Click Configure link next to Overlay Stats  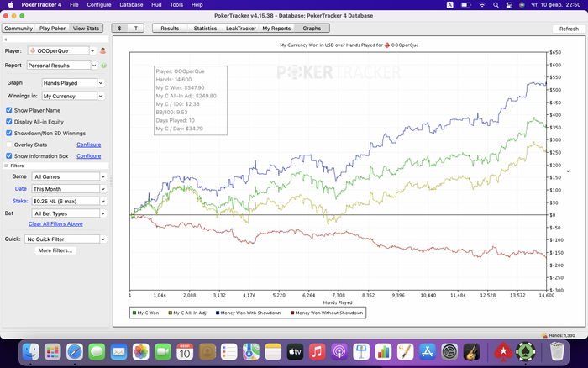click(89, 145)
